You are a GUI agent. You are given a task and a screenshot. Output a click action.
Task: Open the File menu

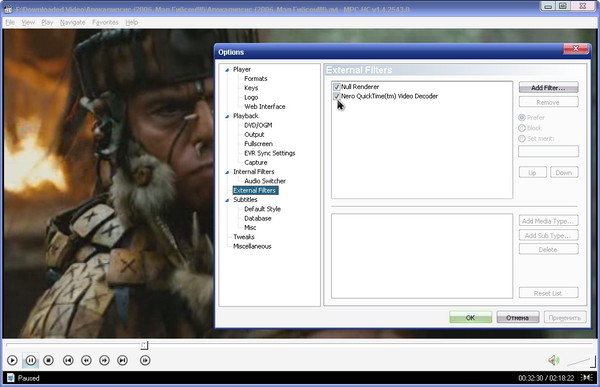point(10,22)
